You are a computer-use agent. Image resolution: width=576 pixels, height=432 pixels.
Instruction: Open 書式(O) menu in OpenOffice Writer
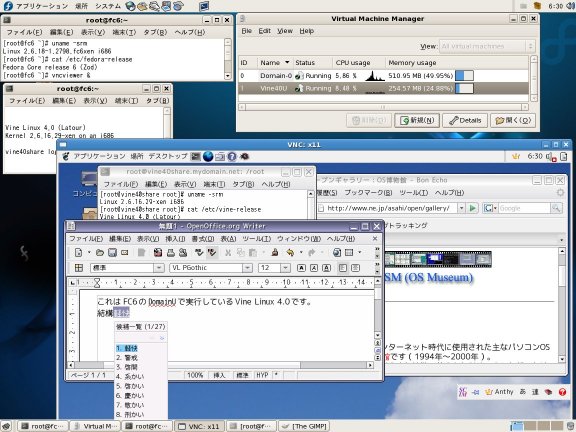point(203,239)
